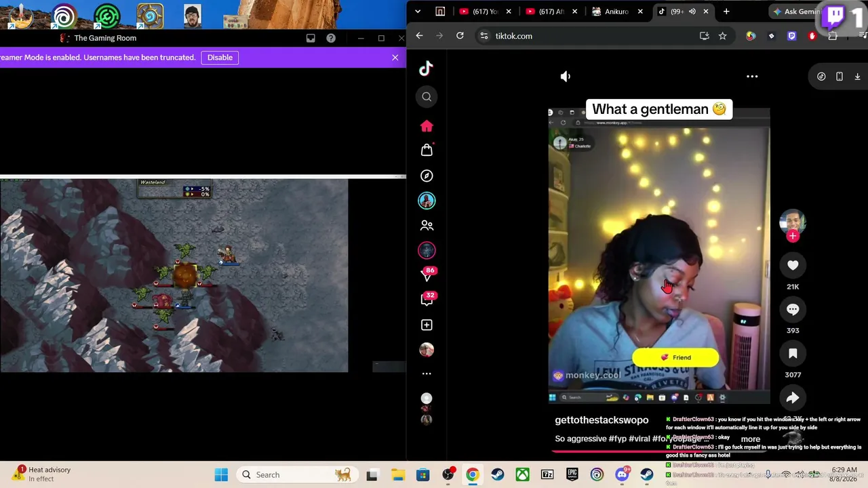The image size is (868, 488).
Task: Expand the video caption with more
Action: 751,439
